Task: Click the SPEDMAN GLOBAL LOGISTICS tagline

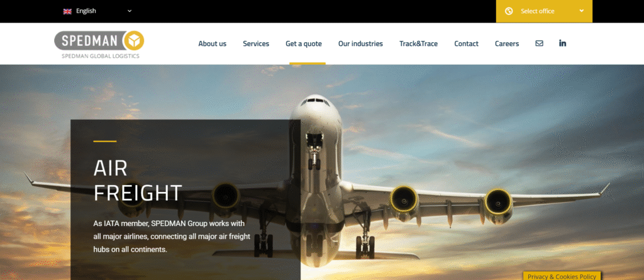Action: pyautogui.click(x=101, y=57)
